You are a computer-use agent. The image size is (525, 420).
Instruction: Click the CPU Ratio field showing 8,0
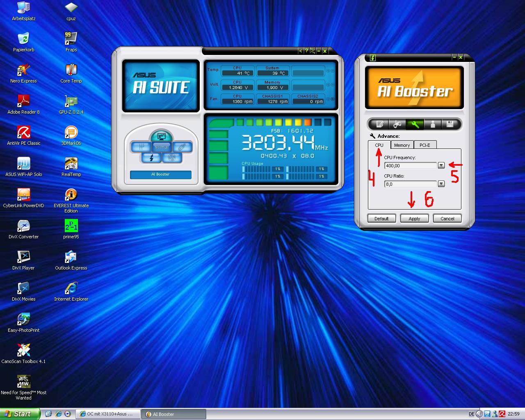tap(411, 184)
